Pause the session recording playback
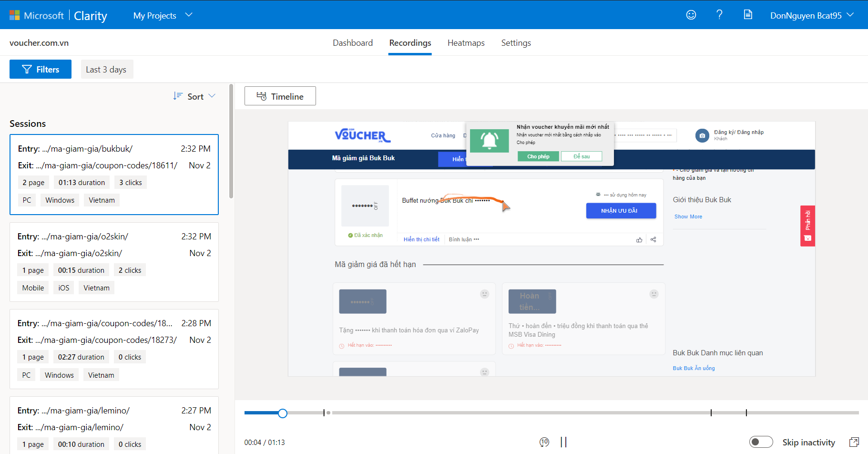This screenshot has height=454, width=868. point(563,442)
